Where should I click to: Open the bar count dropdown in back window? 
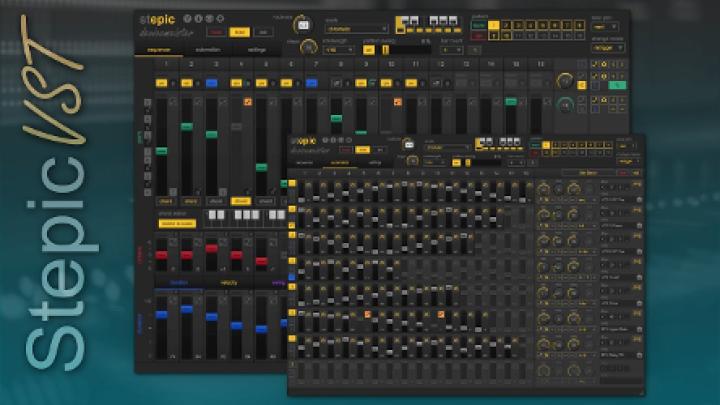(451, 50)
